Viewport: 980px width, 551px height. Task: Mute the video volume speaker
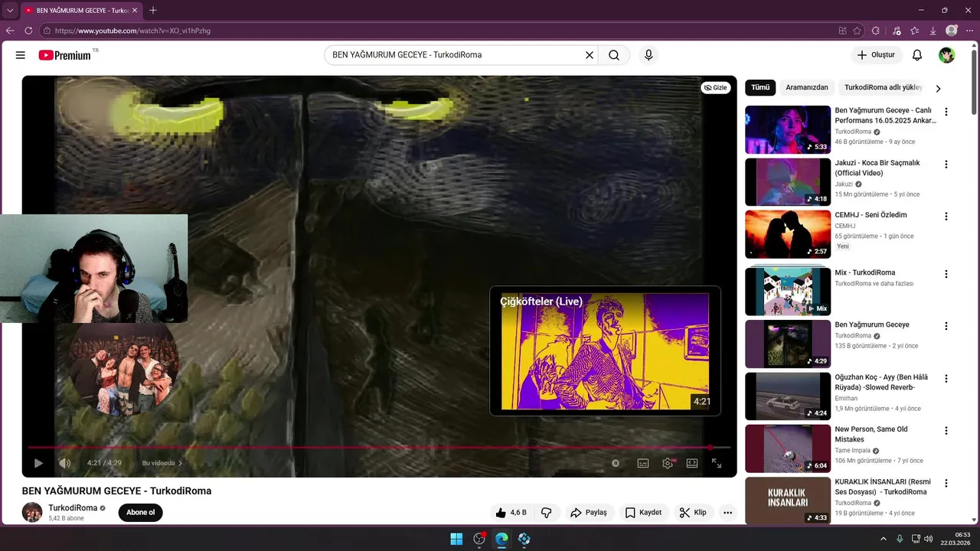[65, 463]
